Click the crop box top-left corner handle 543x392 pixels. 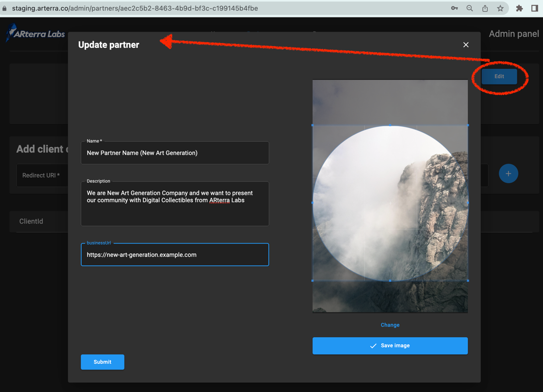(313, 125)
